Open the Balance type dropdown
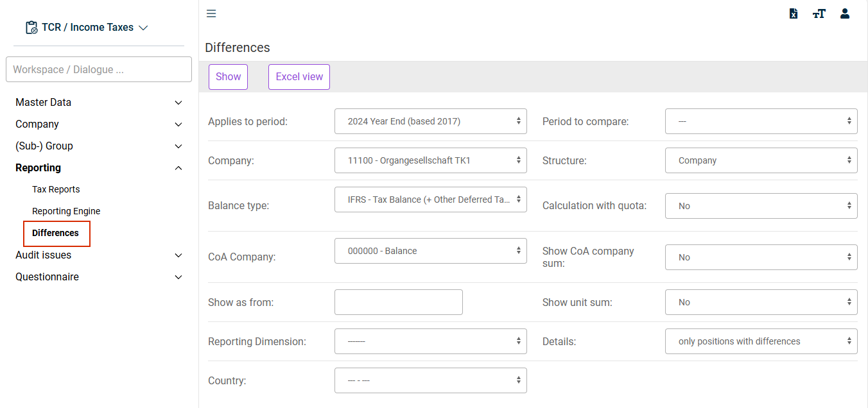868x408 pixels. [431, 200]
